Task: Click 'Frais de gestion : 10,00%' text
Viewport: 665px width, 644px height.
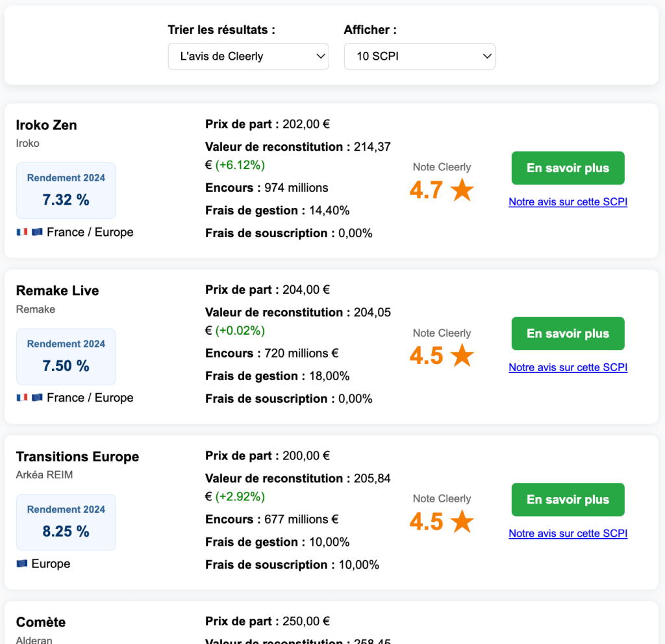Action: point(277,542)
